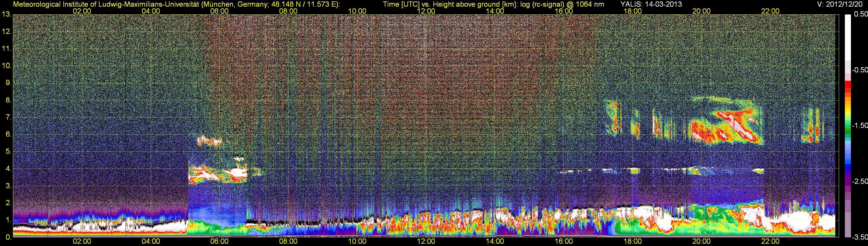This screenshot has width=868, height=246.
Task: Select the 22:00 label on the bottom time axis
Action: [x=770, y=241]
